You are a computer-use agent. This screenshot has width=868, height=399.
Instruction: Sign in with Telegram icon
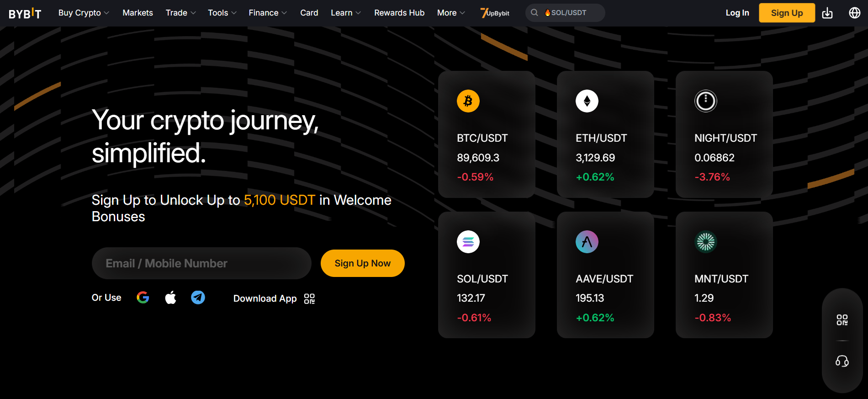[198, 298]
